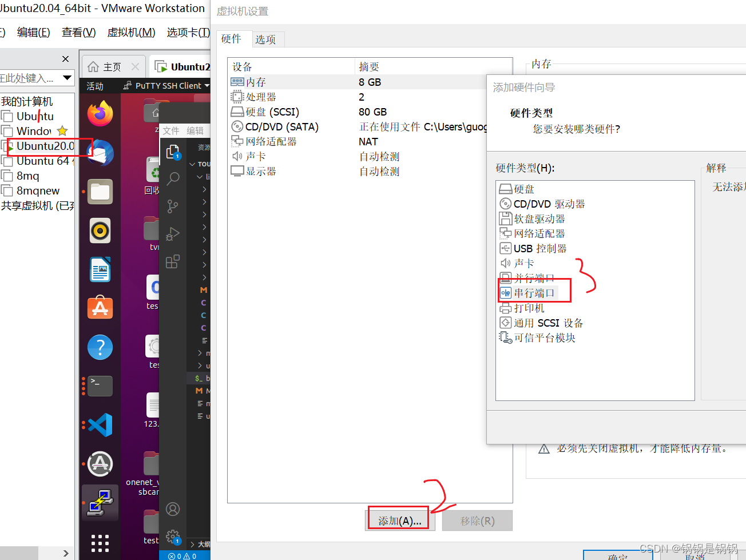Select USB 控制器 hardware type

[533, 248]
